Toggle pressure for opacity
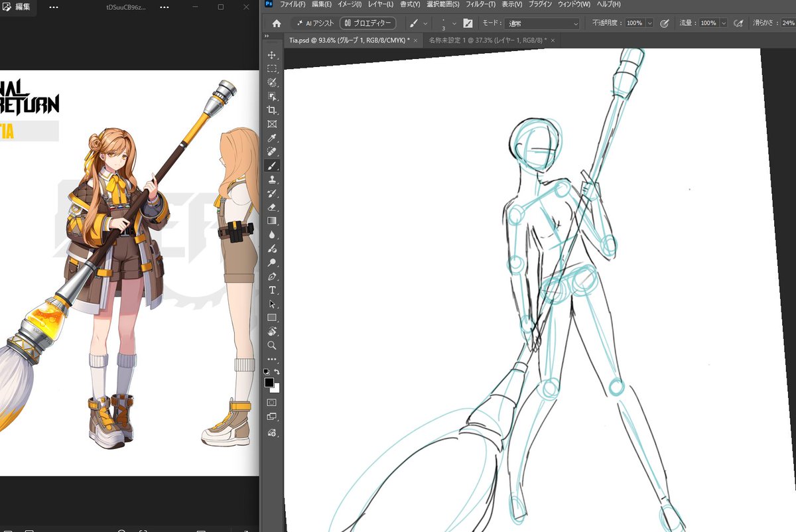This screenshot has width=796, height=532. coord(665,23)
